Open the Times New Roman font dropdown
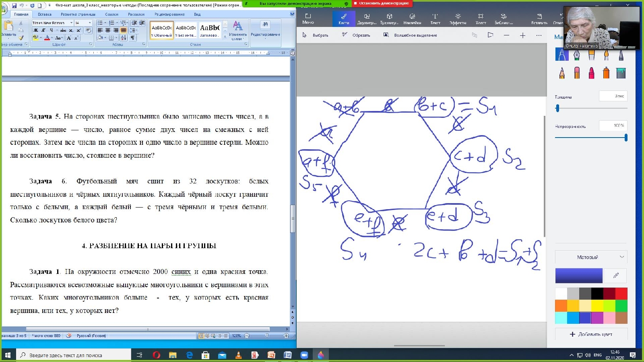Image resolution: width=644 pixels, height=362 pixels. point(71,23)
